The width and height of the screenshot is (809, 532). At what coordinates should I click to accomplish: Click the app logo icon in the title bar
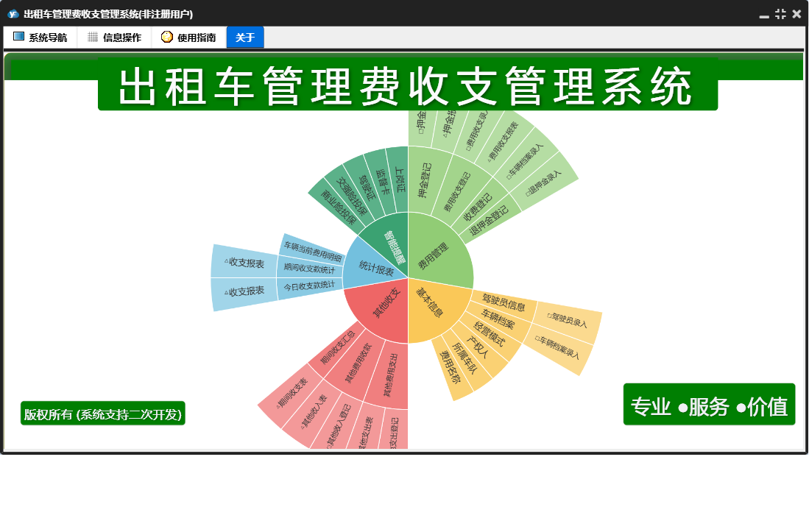(13, 14)
